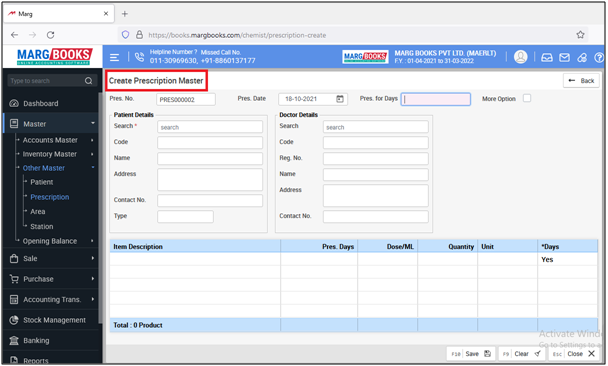Click the Patient Type field
608x366 pixels.
click(185, 216)
